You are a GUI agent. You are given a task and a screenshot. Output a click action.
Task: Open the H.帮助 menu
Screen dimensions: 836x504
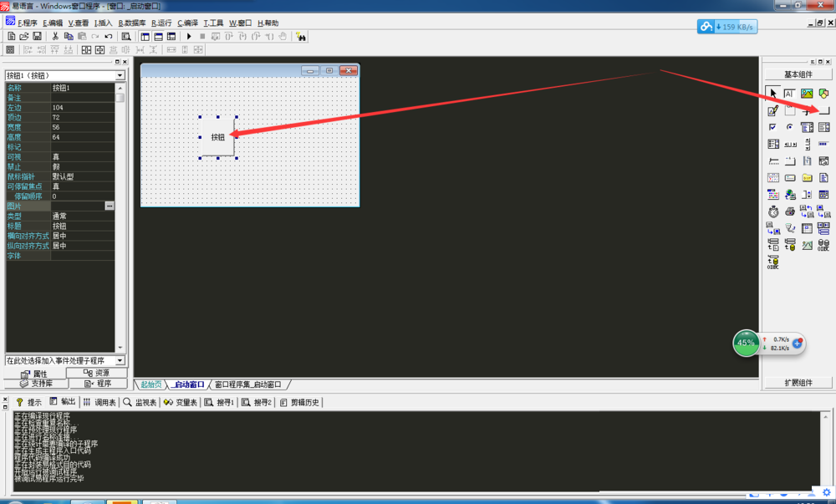268,23
